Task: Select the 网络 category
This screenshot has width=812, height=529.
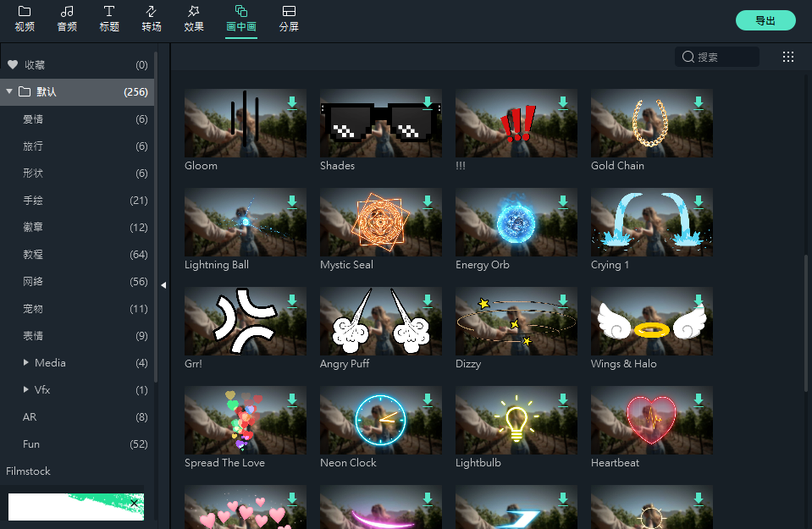Action: pyautogui.click(x=77, y=282)
